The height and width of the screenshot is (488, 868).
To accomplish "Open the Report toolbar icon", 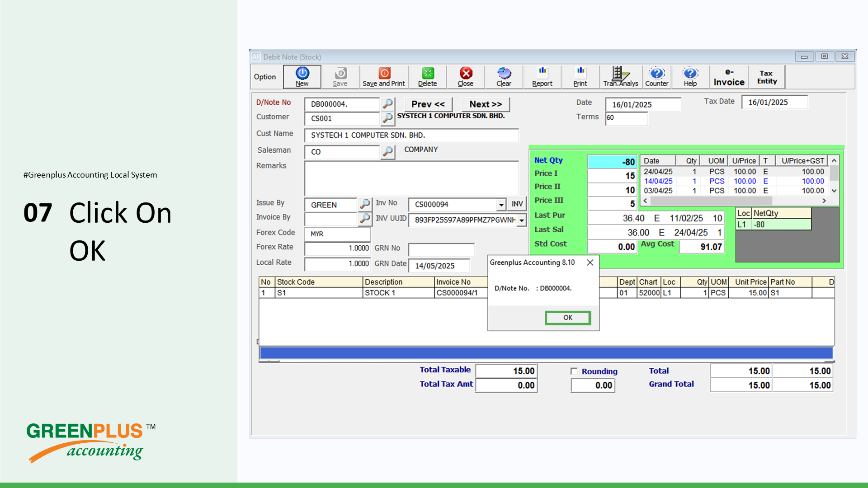I will point(542,77).
